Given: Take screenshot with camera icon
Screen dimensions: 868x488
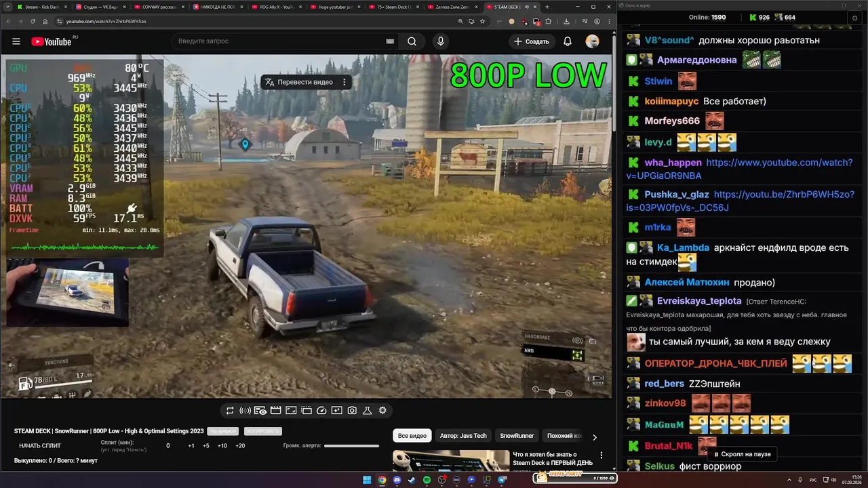Looking at the screenshot, I should [352, 411].
